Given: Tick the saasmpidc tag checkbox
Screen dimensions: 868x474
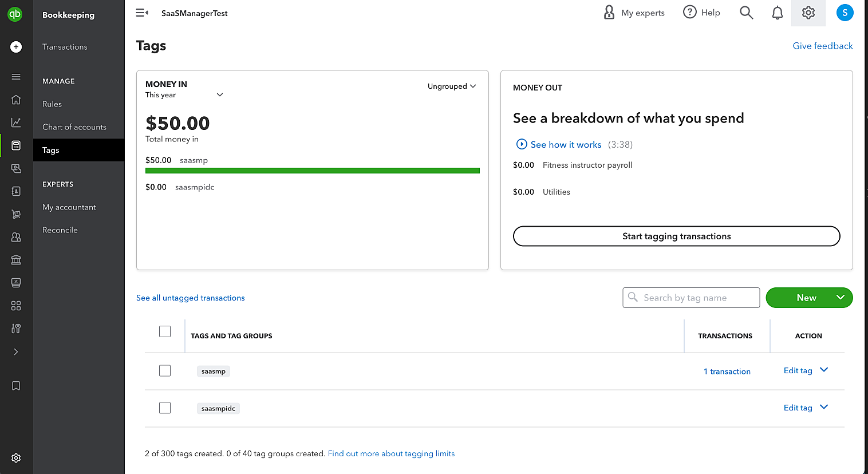Looking at the screenshot, I should pos(165,408).
